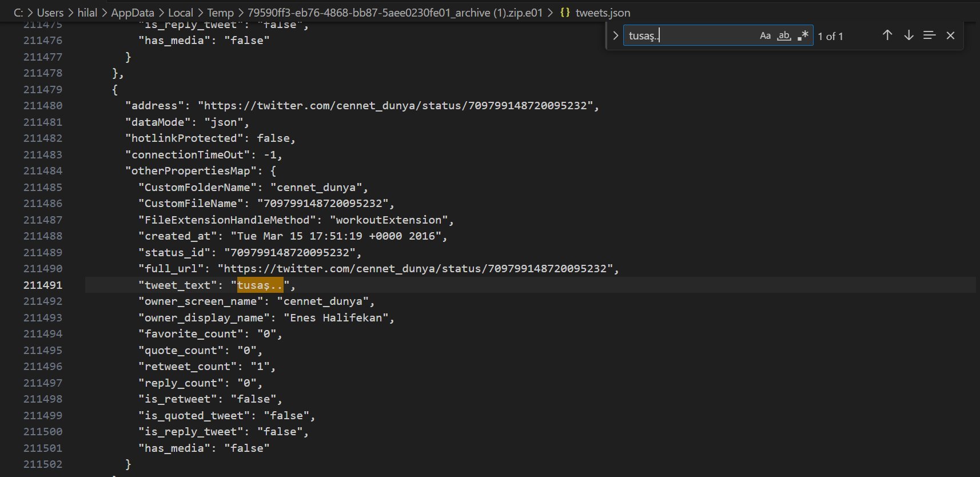Go to previous match arrow
Viewport: 980px width, 477px height.
887,35
